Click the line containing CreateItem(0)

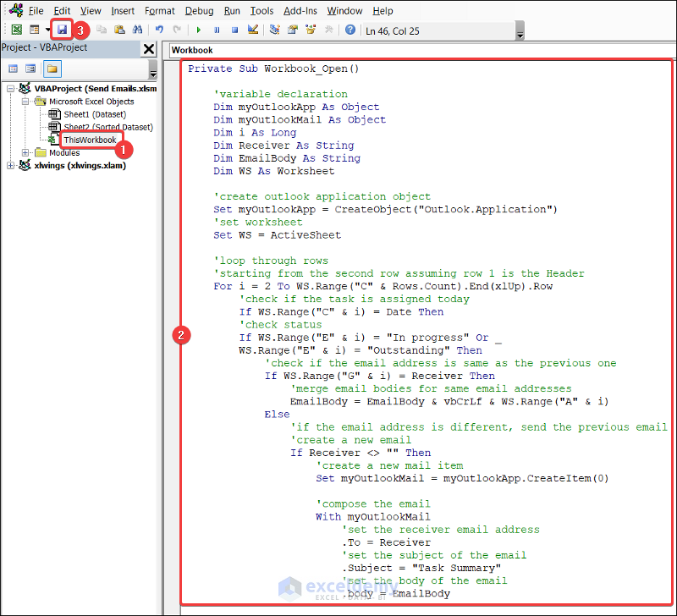point(462,478)
